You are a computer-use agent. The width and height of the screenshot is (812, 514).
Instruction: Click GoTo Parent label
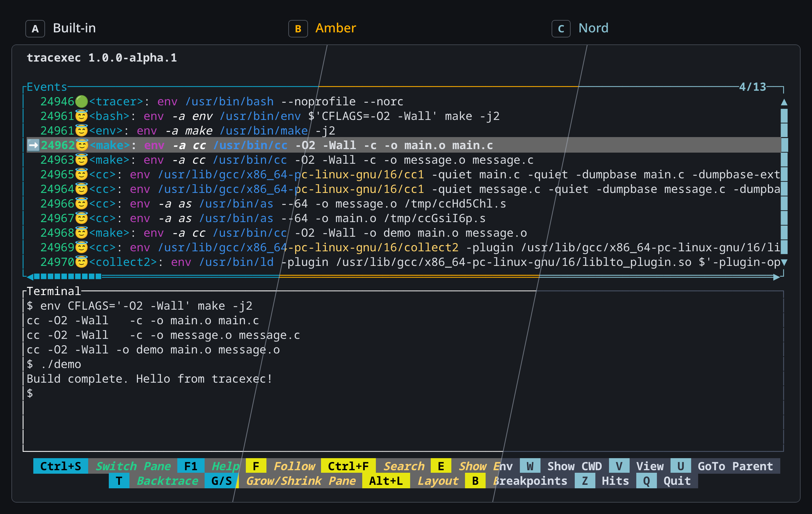[x=736, y=466]
